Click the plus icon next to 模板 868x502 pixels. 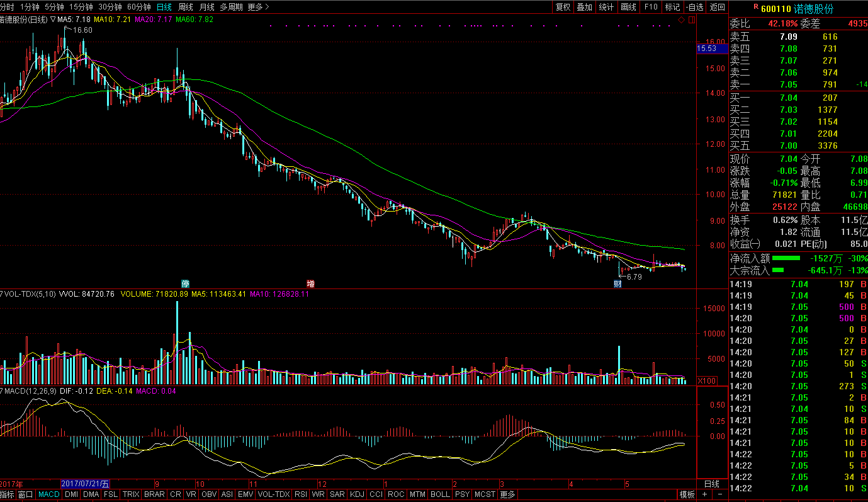[x=703, y=494]
